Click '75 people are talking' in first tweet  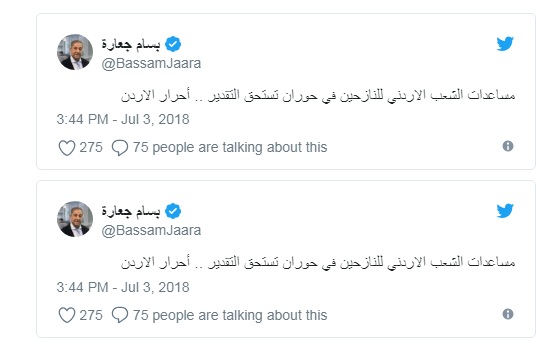click(x=230, y=148)
